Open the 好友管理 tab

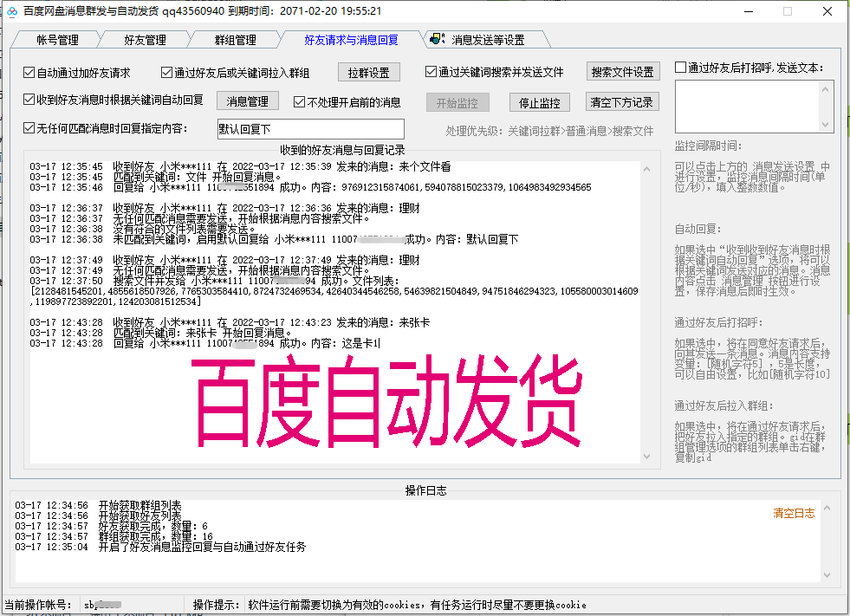coord(145,40)
